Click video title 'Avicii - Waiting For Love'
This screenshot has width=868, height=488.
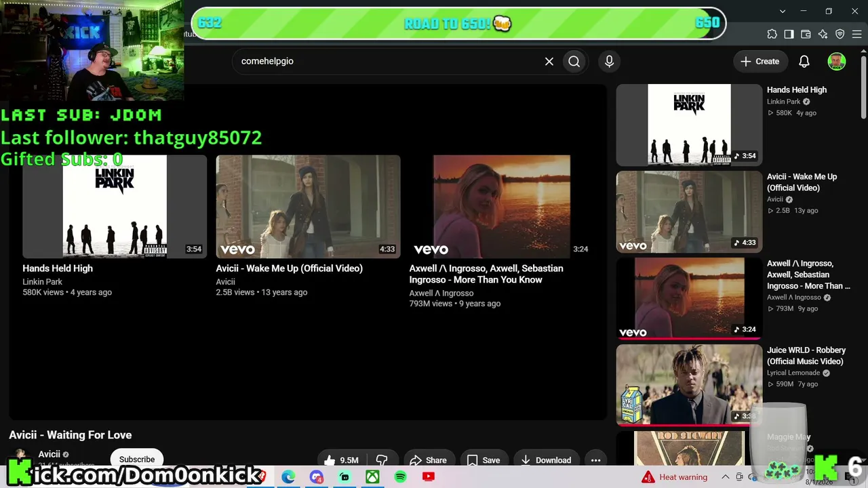coord(71,435)
